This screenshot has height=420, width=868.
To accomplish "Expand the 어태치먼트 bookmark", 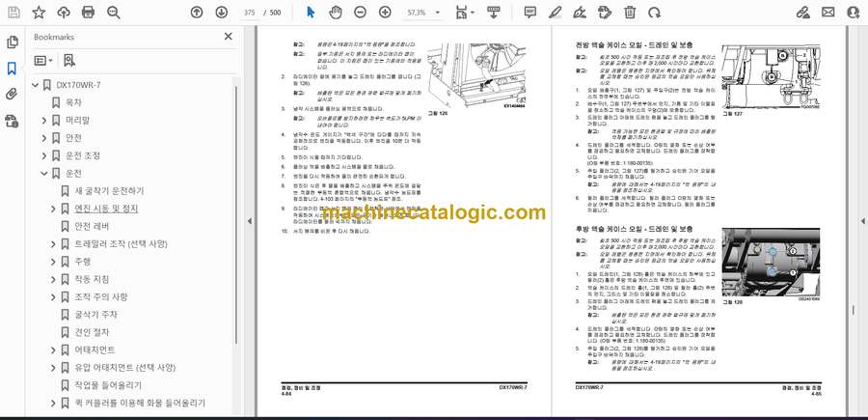I will 53,350.
